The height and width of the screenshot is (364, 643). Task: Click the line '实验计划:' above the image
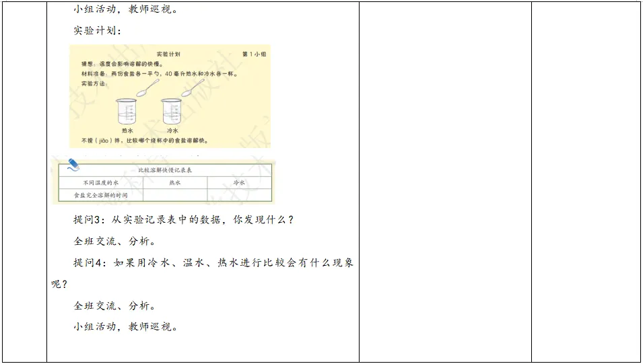97,30
